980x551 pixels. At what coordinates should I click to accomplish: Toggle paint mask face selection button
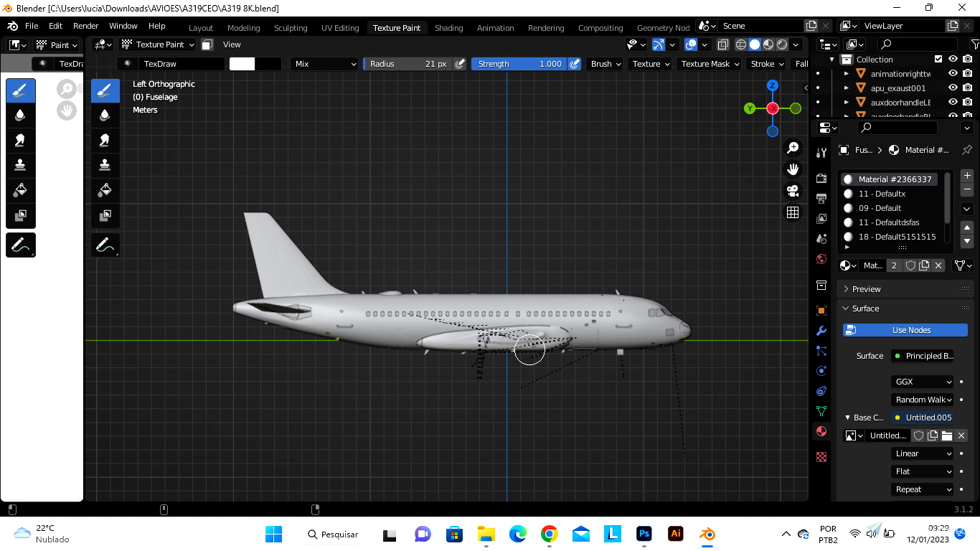(207, 44)
